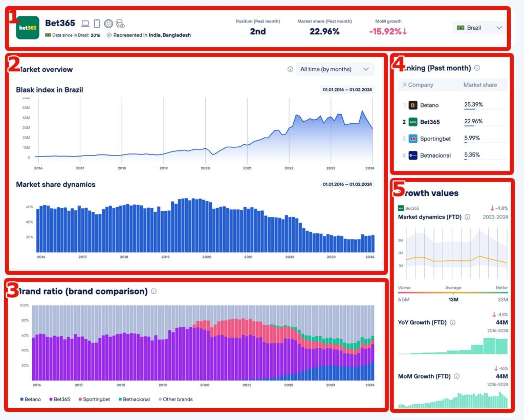Click Sportingbet 5.99% market share value
The width and height of the screenshot is (524, 420).
(472, 138)
